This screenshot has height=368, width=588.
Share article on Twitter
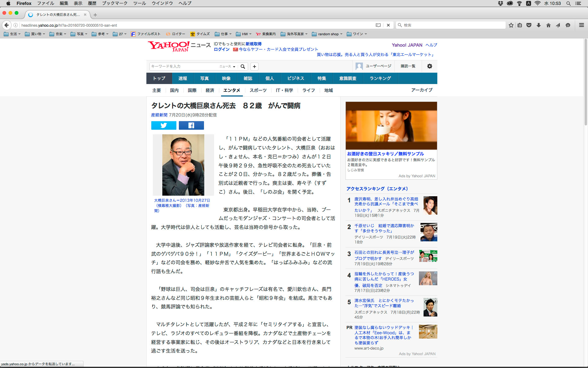point(164,125)
